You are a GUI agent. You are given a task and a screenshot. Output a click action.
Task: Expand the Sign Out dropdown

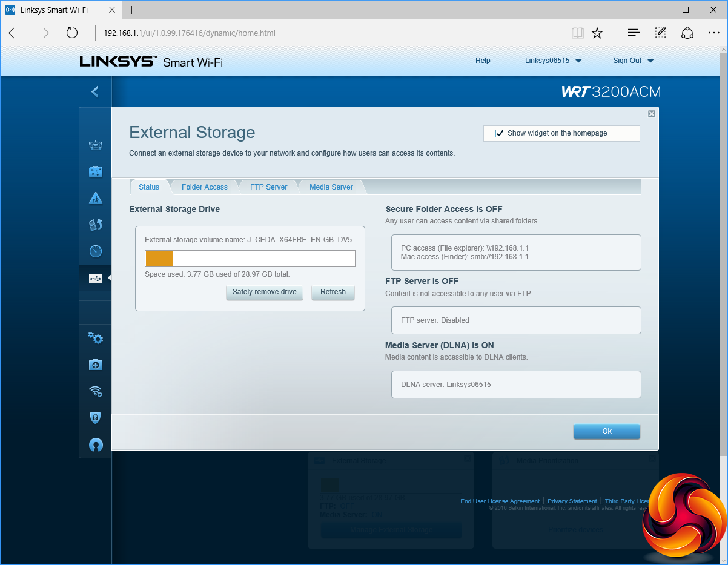[x=633, y=61]
